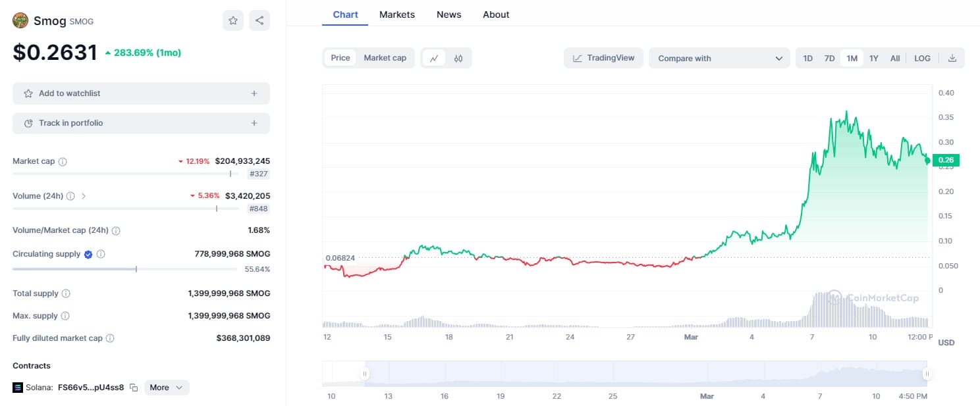Expand the More contracts dropdown
The height and width of the screenshot is (406, 980).
[x=167, y=388]
